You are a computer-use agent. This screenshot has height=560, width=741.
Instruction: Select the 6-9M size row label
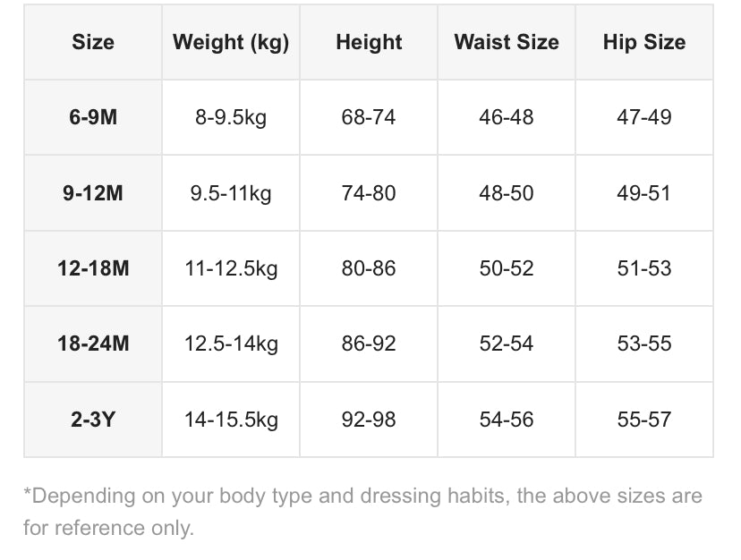point(93,117)
